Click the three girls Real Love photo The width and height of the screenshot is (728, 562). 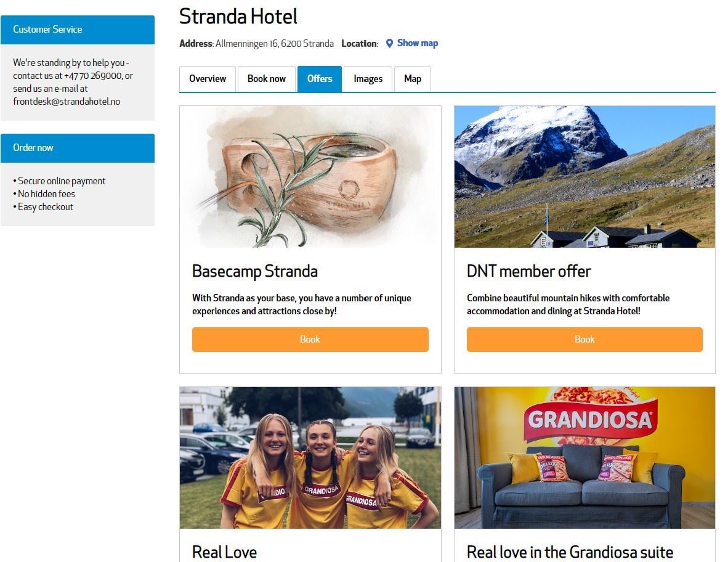(x=310, y=457)
